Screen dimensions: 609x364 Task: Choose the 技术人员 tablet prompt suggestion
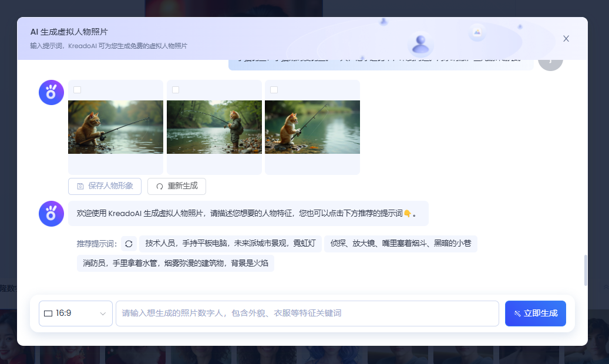point(230,244)
